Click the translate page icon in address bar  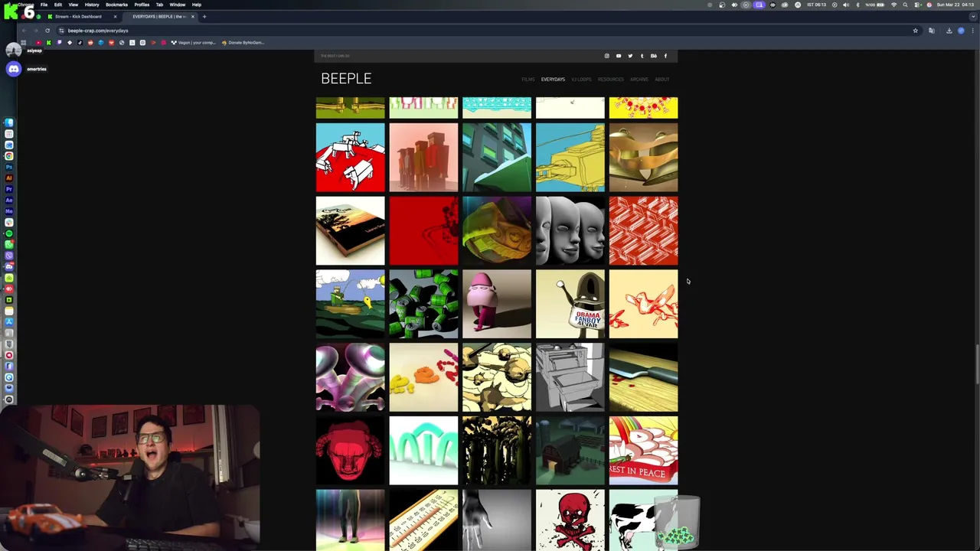pyautogui.click(x=932, y=31)
